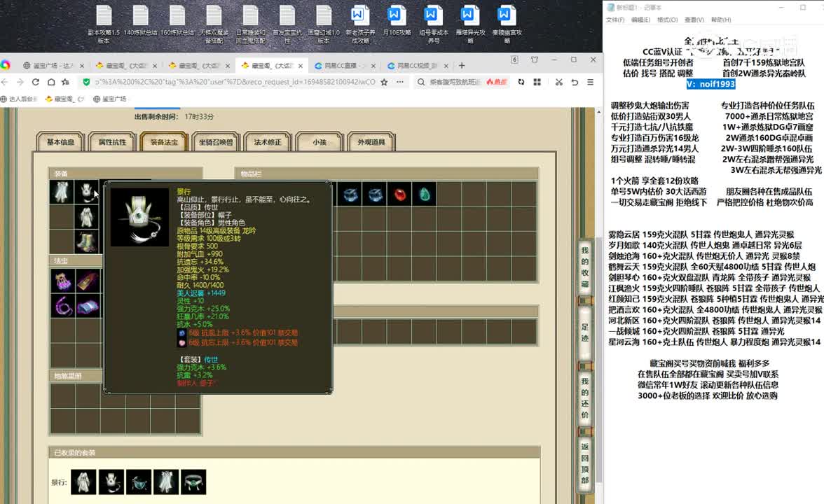Click the 热搜 hot search flame badge

click(x=497, y=82)
